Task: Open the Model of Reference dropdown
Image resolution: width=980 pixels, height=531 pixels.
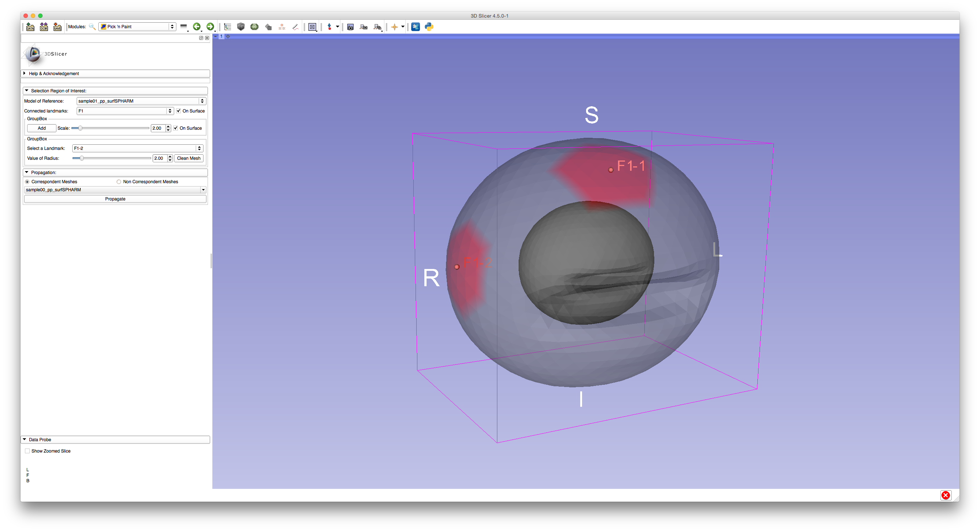Action: tap(141, 101)
